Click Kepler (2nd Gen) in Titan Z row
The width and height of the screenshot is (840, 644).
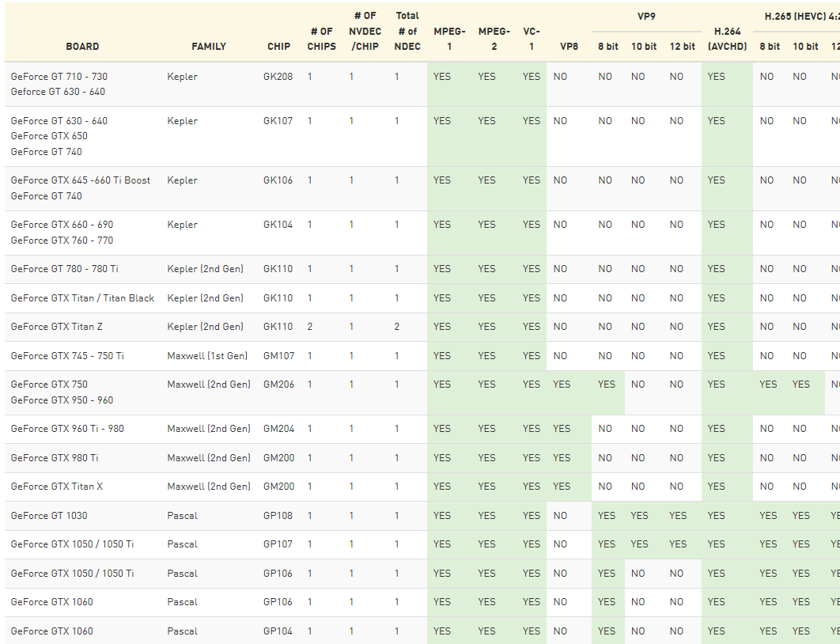(205, 327)
